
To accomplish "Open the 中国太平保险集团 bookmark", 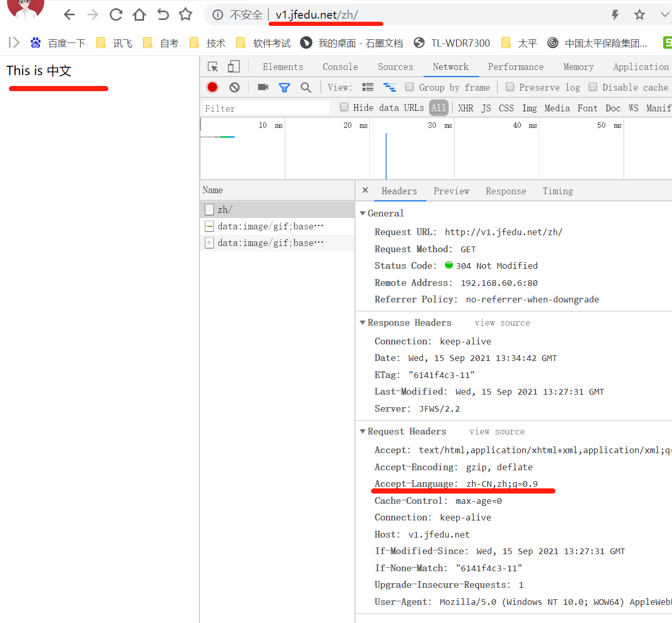I will (597, 43).
